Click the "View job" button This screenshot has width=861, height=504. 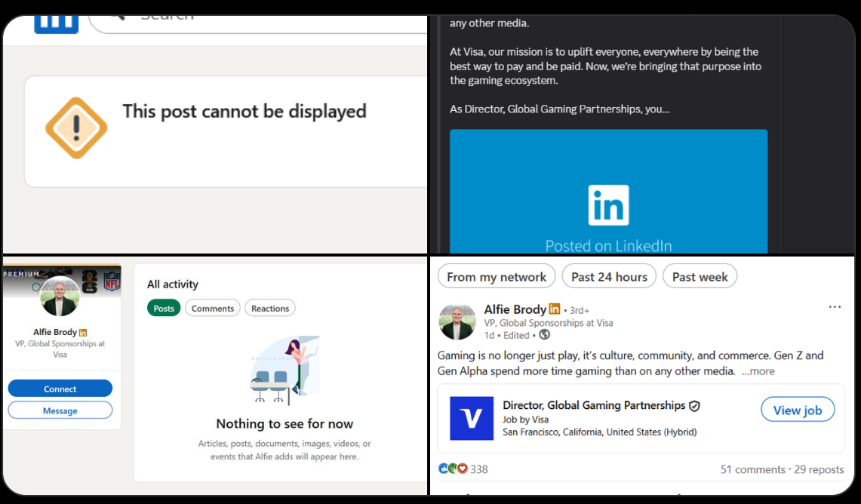tap(797, 410)
